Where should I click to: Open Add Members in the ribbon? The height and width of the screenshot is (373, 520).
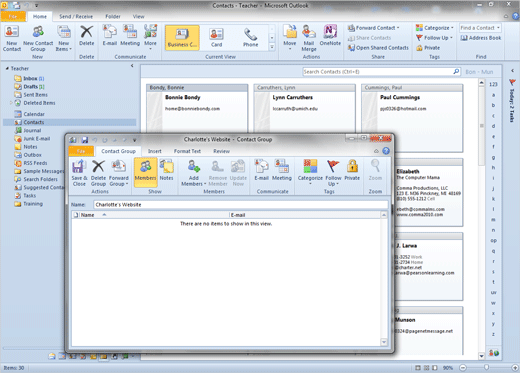tap(193, 173)
